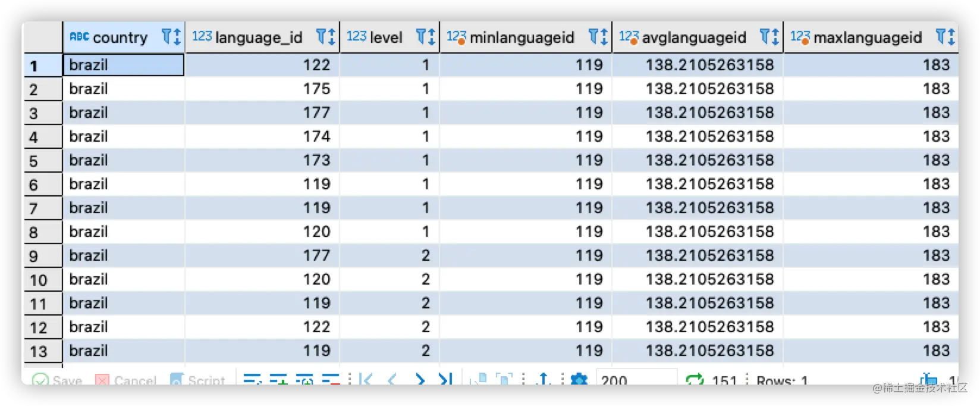Click the brazil cell in row 13
The width and height of the screenshot is (980, 406).
pyautogui.click(x=124, y=351)
